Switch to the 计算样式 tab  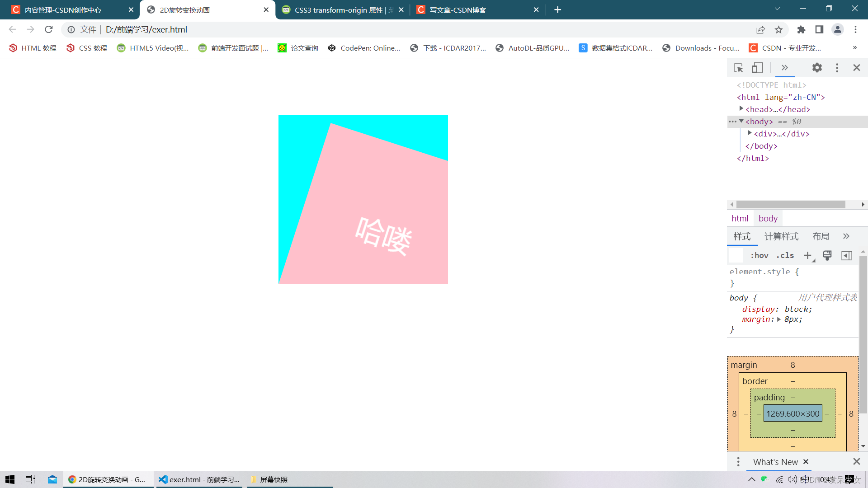coord(781,236)
